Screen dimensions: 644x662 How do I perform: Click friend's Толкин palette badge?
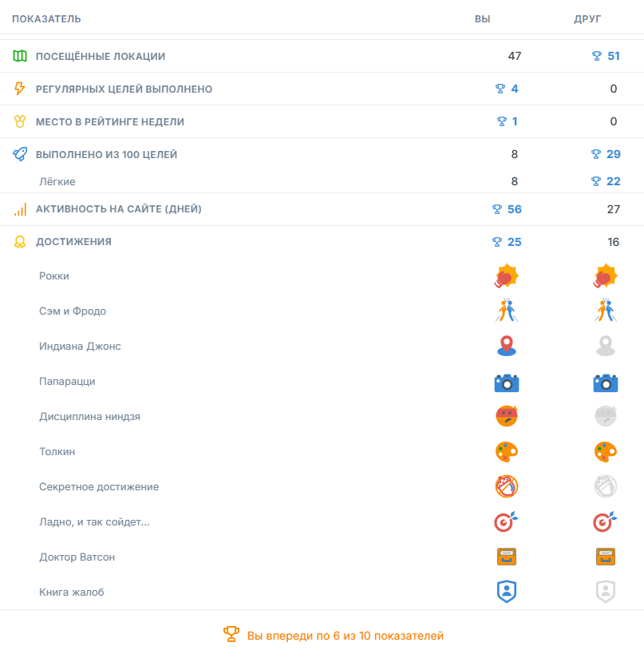click(x=606, y=452)
